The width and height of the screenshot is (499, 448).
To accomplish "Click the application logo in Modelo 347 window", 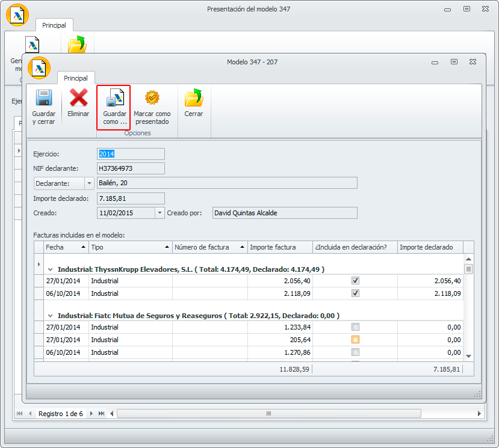I will coord(39,69).
